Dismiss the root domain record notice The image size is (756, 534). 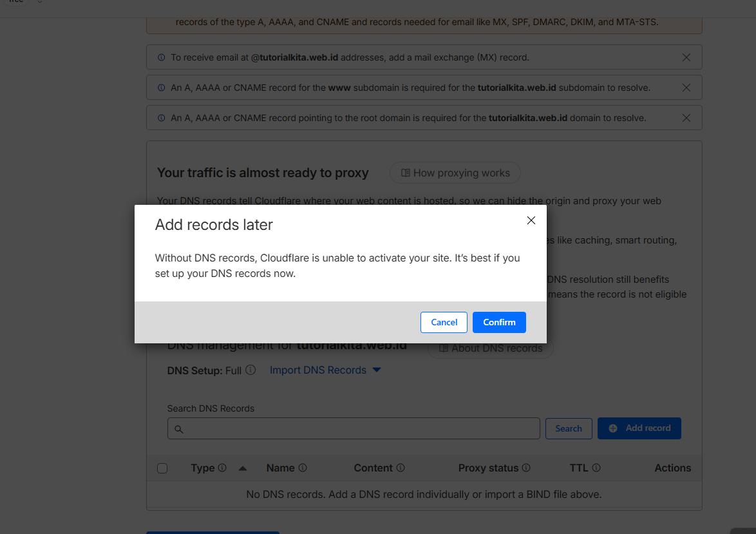pos(686,118)
